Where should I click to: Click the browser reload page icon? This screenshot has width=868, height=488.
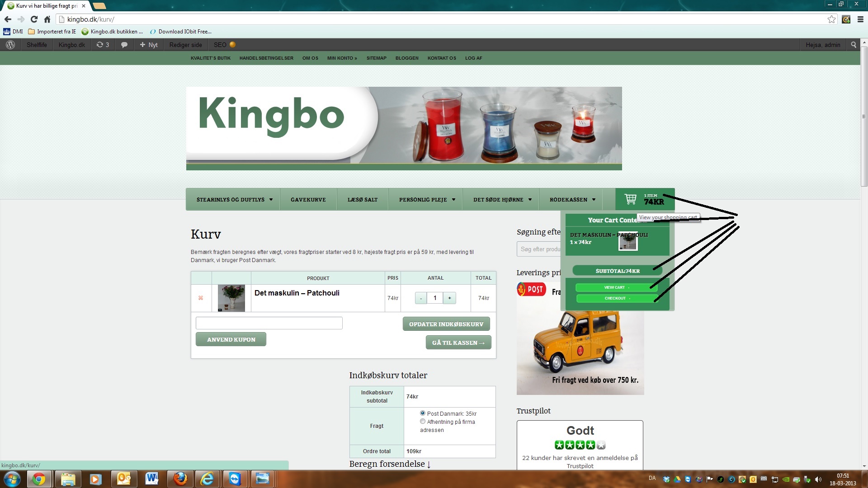click(34, 19)
